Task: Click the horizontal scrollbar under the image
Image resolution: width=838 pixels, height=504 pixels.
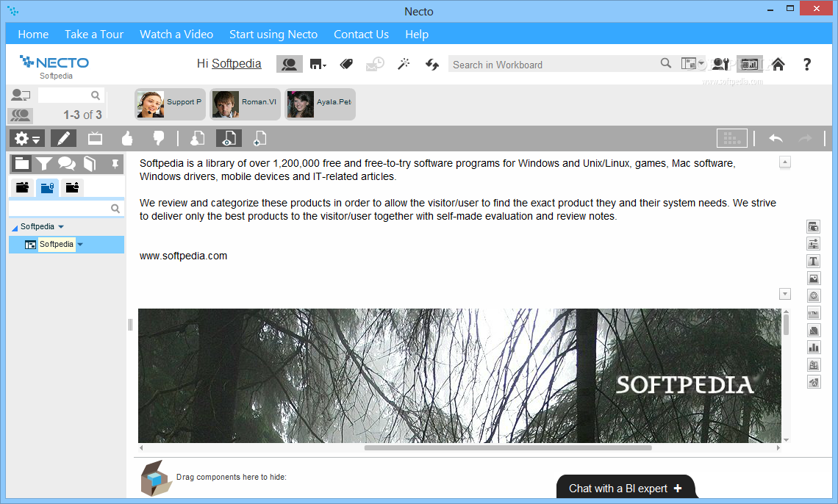Action: tap(508, 448)
